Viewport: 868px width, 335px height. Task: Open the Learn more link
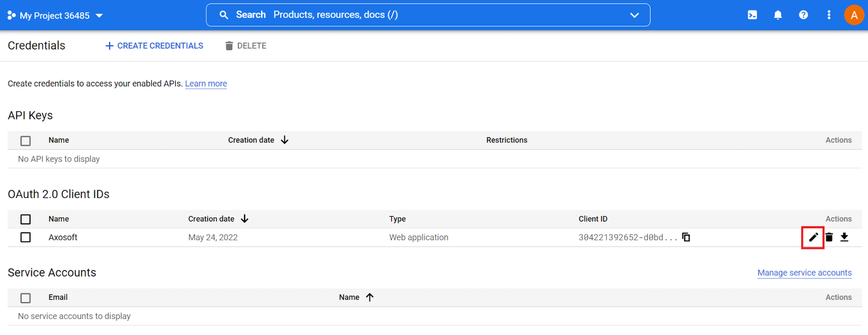pos(206,84)
